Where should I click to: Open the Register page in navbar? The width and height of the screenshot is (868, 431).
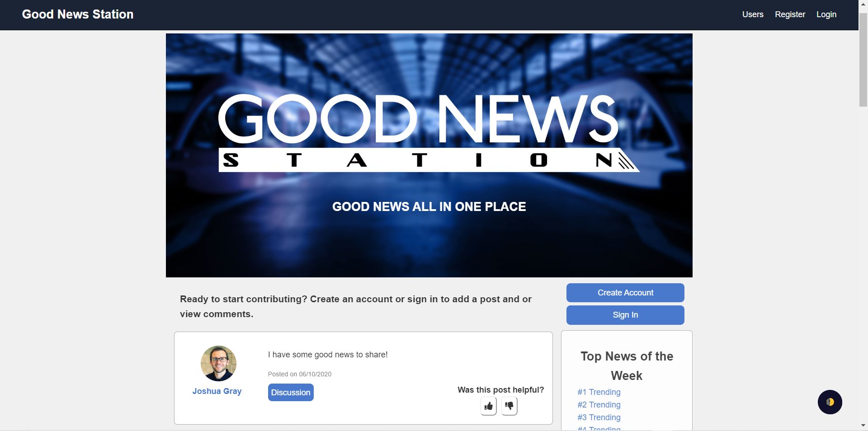(790, 14)
